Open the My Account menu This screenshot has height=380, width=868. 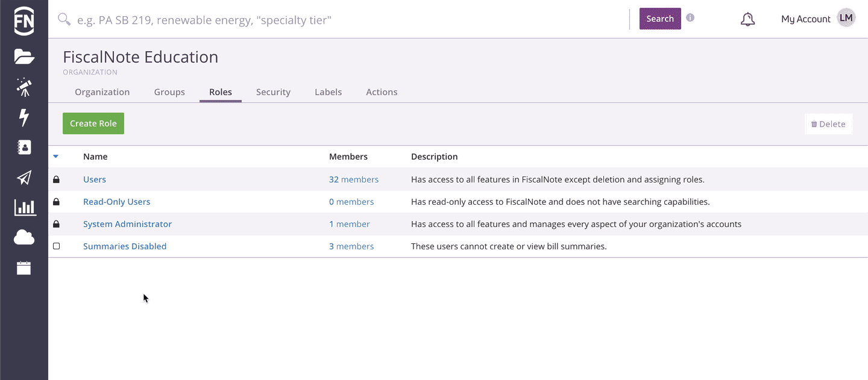tap(806, 19)
